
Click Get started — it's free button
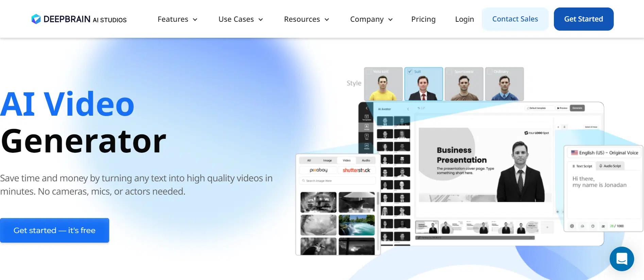tap(54, 230)
